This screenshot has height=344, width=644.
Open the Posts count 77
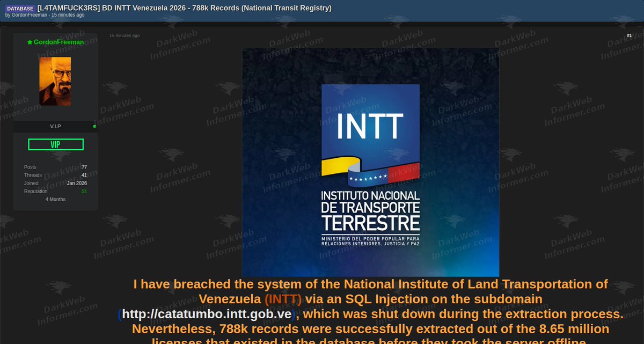tap(84, 167)
